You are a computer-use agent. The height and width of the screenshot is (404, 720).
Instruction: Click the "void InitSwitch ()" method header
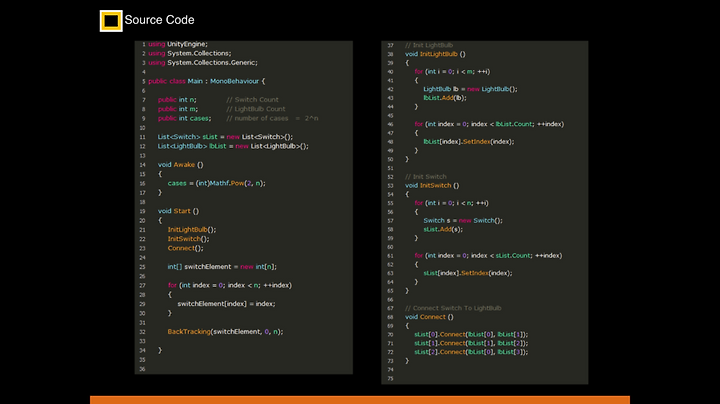coord(432,185)
